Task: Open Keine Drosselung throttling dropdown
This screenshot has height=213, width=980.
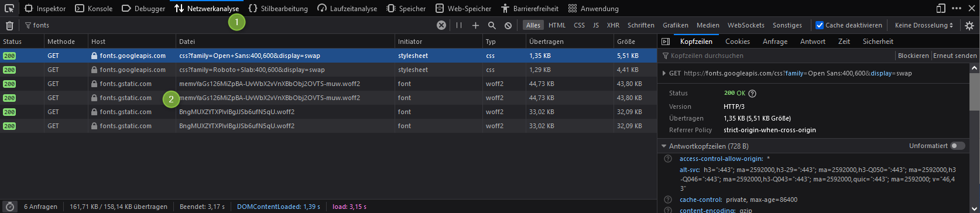Action: click(924, 25)
